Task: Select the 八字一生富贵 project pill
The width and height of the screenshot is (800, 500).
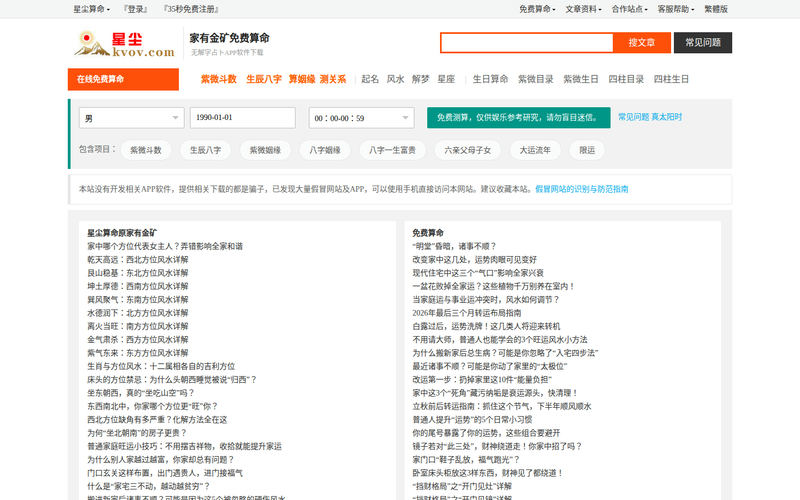Action: pos(392,150)
